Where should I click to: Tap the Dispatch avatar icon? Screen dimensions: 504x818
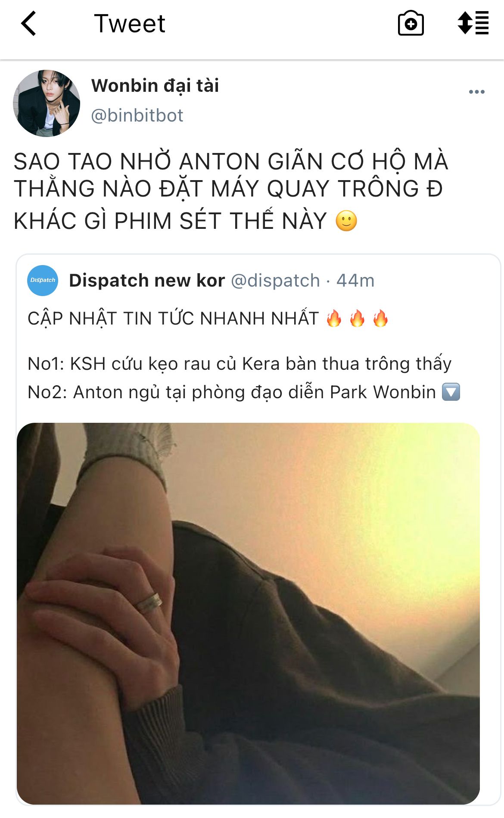[x=43, y=281]
